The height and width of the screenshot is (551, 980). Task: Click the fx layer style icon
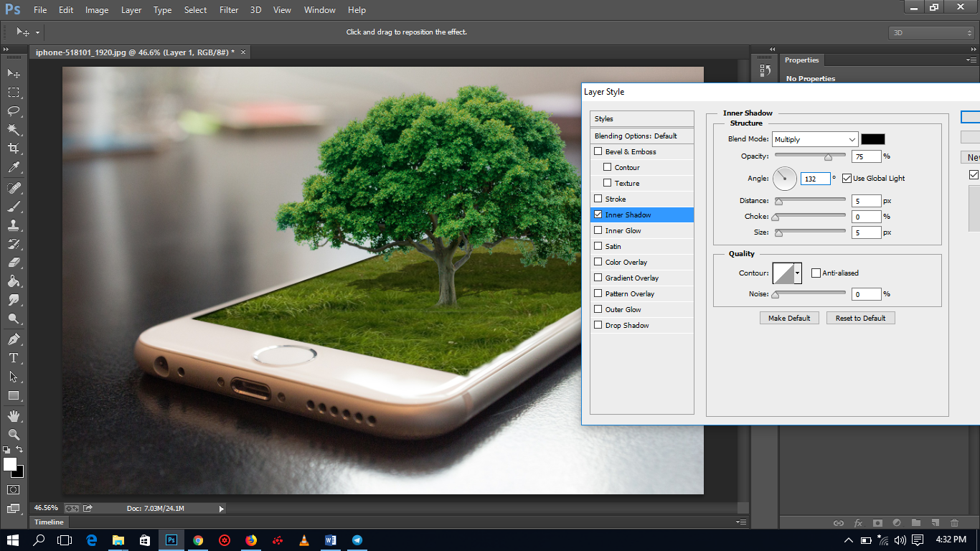(858, 523)
